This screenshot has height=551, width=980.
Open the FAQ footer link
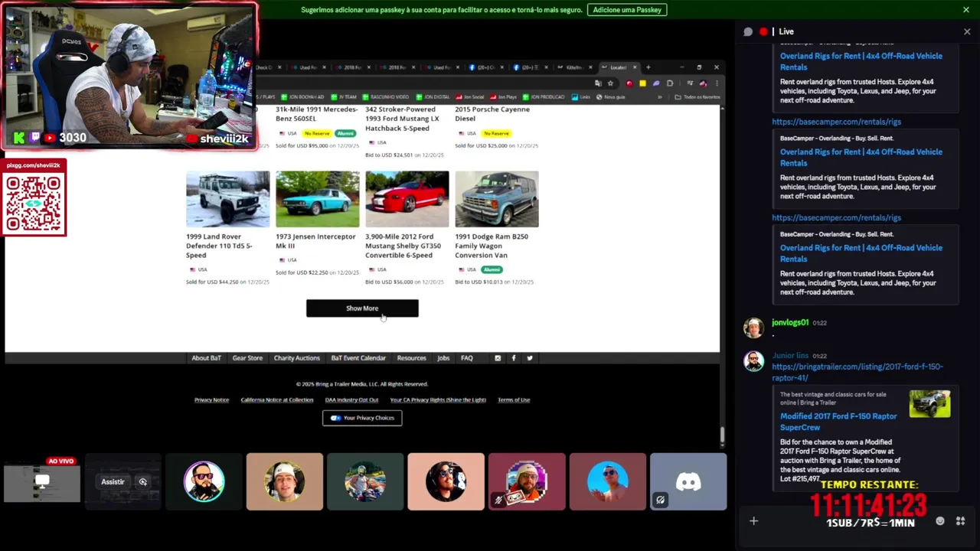(x=467, y=358)
